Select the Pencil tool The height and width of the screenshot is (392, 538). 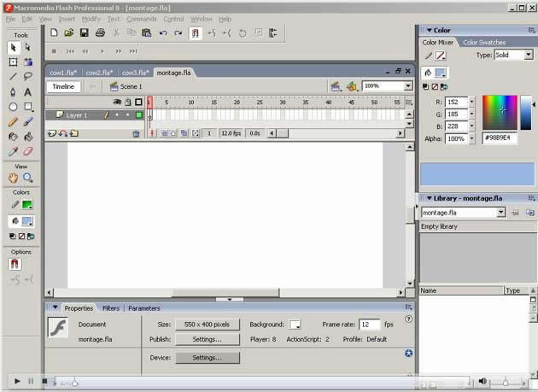[x=14, y=121]
